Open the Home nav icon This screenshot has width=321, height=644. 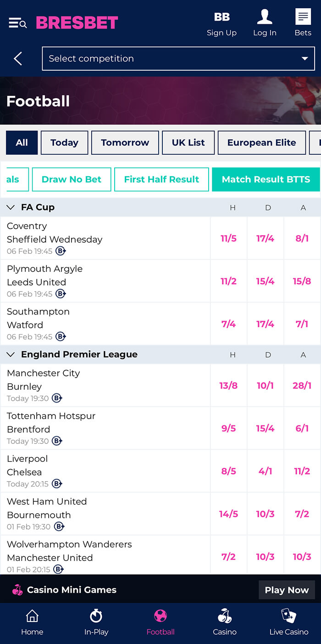(x=32, y=616)
